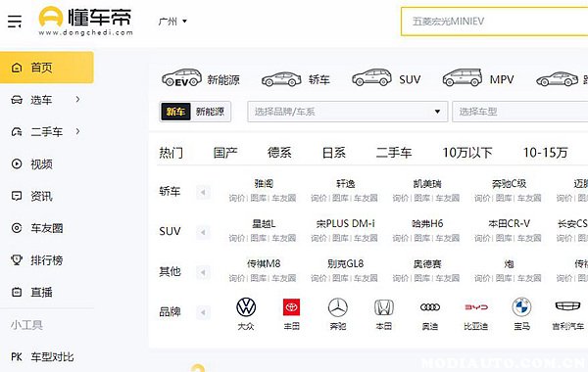Switch to the 日系 tab
The height and width of the screenshot is (372, 588).
(334, 153)
